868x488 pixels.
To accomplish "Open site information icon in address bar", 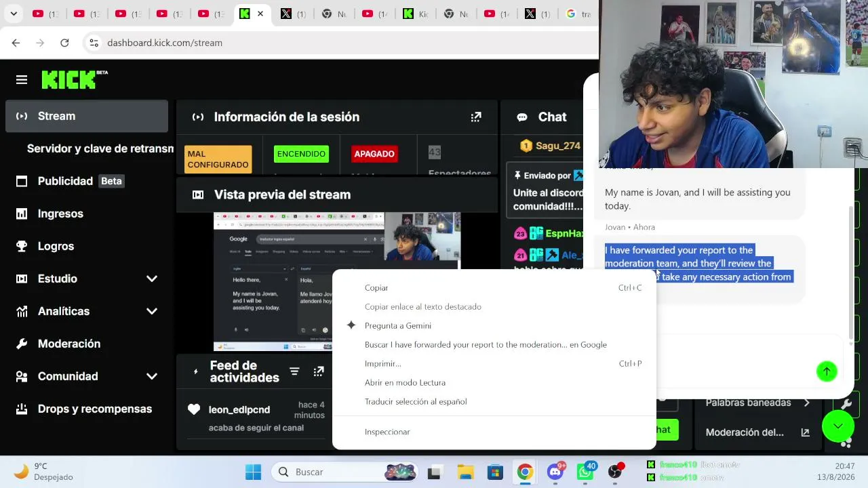I will point(94,43).
